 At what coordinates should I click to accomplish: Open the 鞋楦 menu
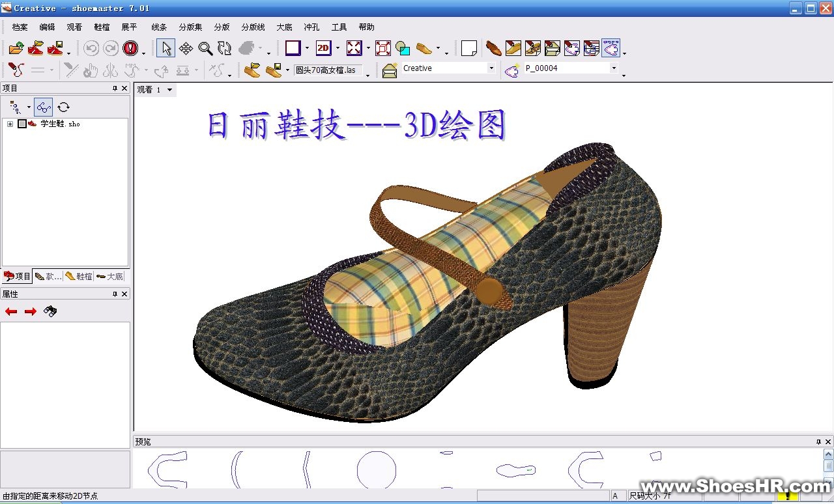click(x=102, y=27)
